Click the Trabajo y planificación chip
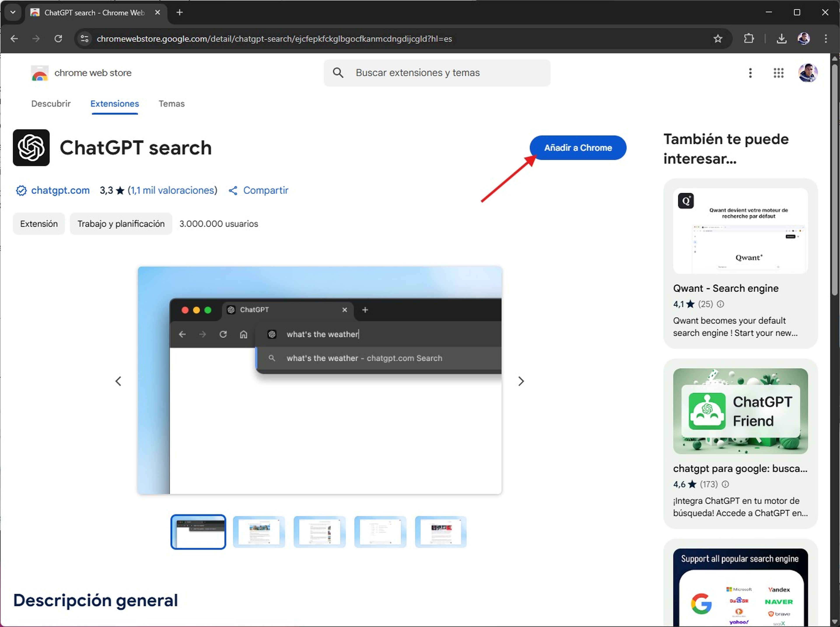 [x=121, y=224]
